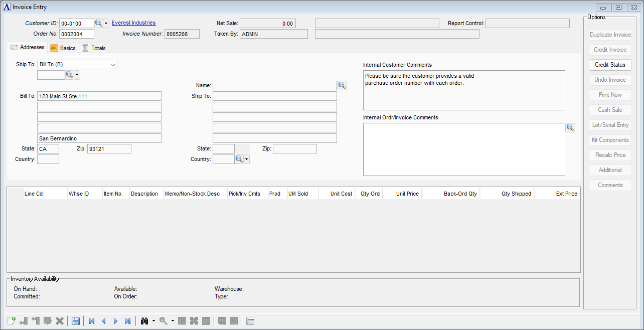This screenshot has width=644, height=330.
Task: Go to the next record
Action: click(116, 321)
